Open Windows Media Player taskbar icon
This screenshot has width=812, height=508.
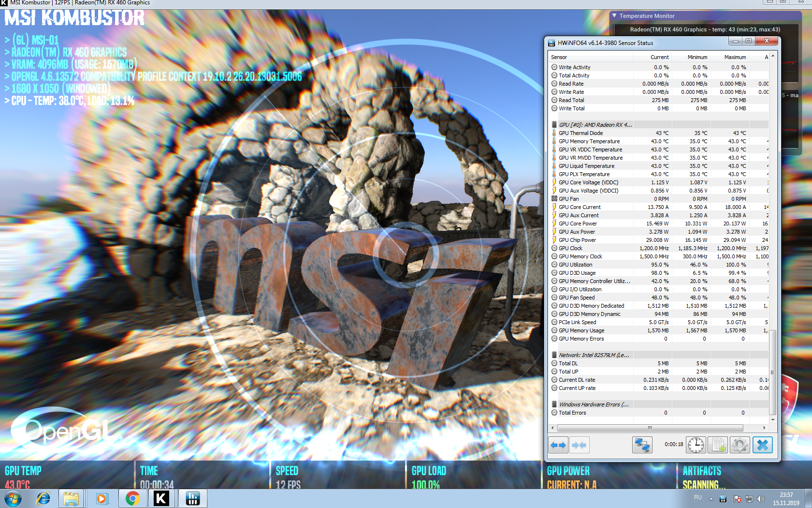tap(102, 498)
